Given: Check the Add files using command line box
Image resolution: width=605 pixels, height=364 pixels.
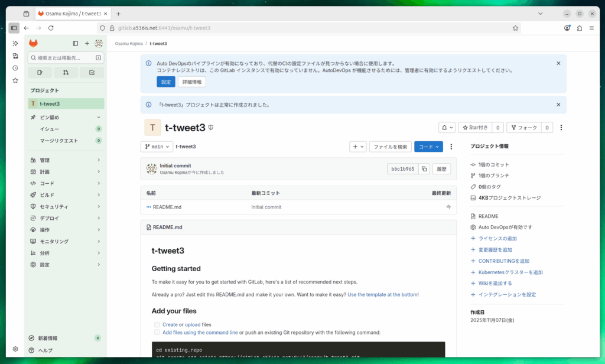Looking at the screenshot, I should (x=157, y=333).
